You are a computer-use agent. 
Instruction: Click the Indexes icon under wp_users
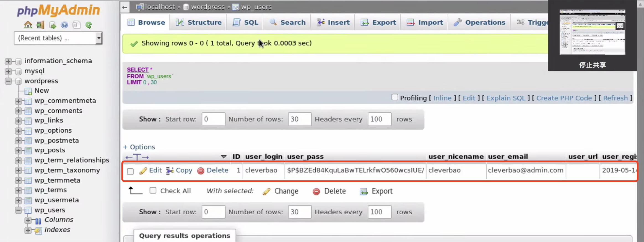tap(38, 230)
